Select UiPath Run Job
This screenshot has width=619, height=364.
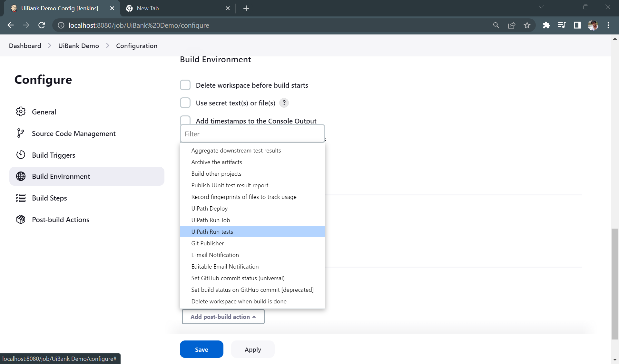252,220
